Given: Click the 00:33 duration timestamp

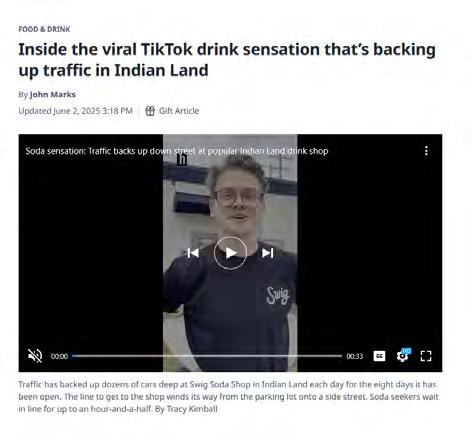Looking at the screenshot, I should [355, 356].
